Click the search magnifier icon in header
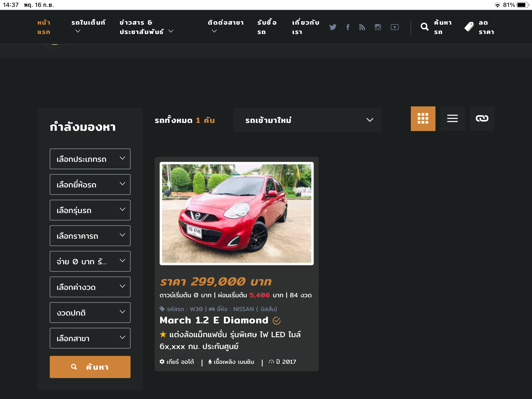Screen dimensions: 532x399 (x=425, y=27)
